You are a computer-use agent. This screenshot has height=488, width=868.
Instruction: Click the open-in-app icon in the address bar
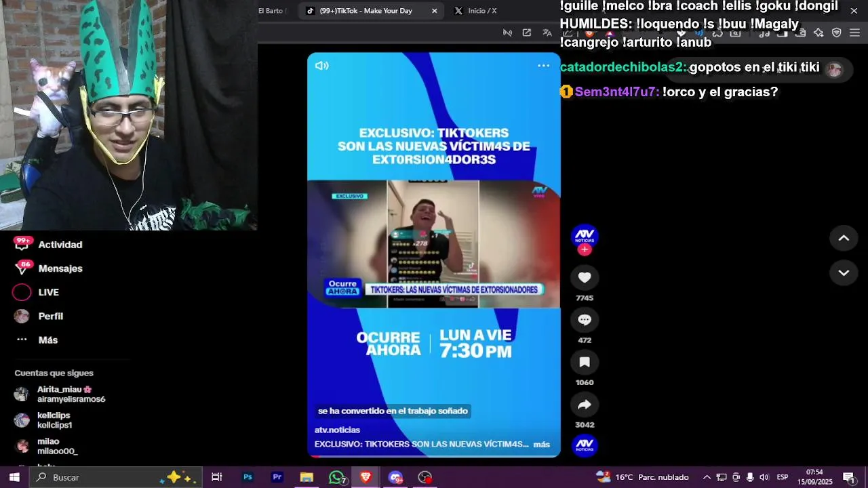[x=527, y=33]
